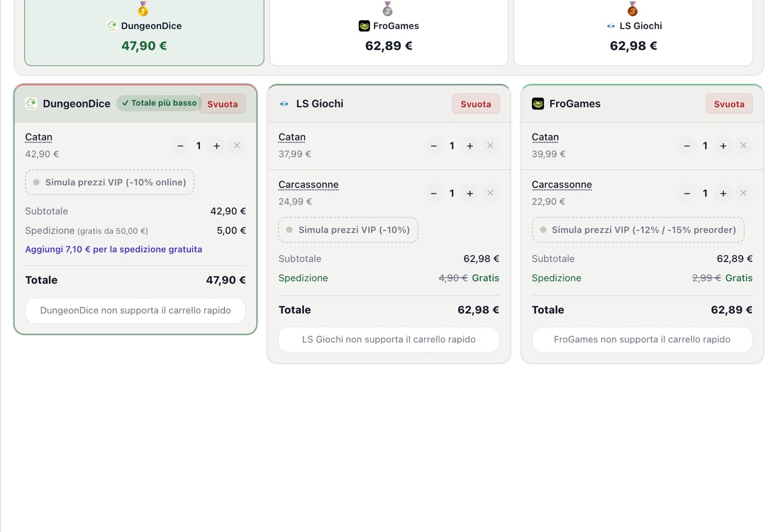
Task: Click the FroGames frog logo in cart header
Action: (x=538, y=104)
